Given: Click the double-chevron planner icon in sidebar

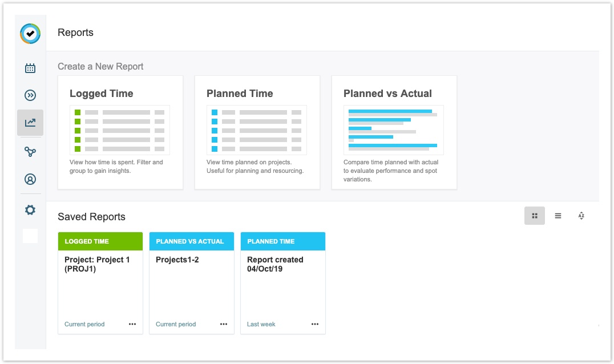Looking at the screenshot, I should click(x=30, y=95).
